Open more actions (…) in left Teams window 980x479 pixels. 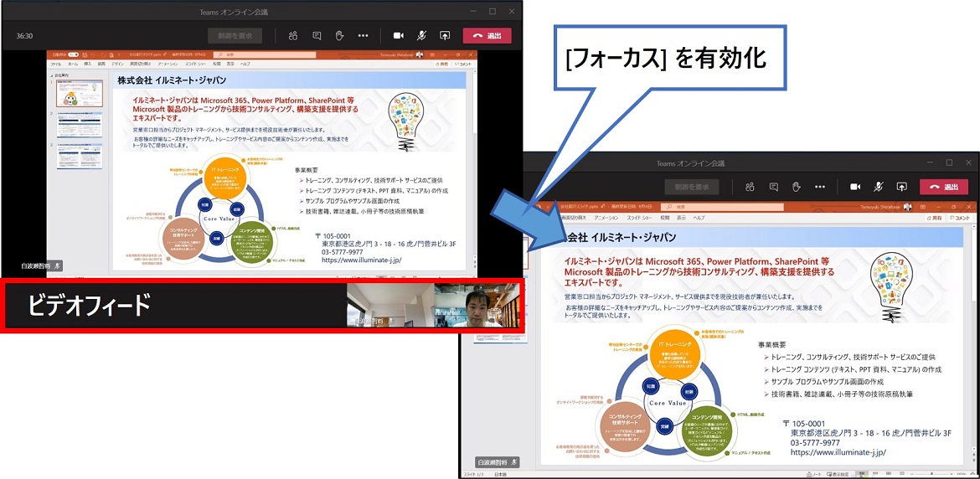coord(363,36)
